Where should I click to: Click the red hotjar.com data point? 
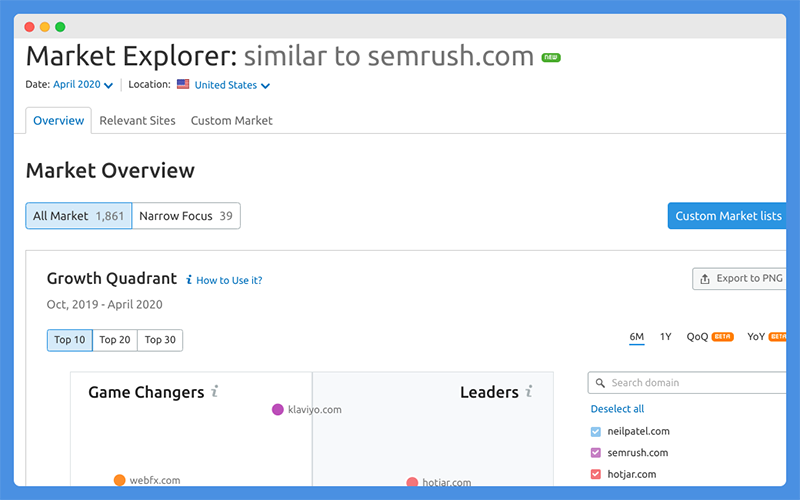point(412,482)
